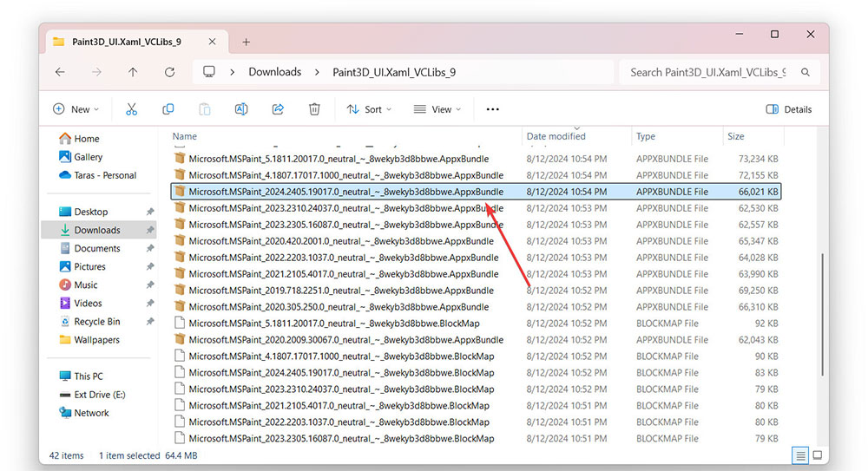Navigate back with the left arrow

click(60, 72)
